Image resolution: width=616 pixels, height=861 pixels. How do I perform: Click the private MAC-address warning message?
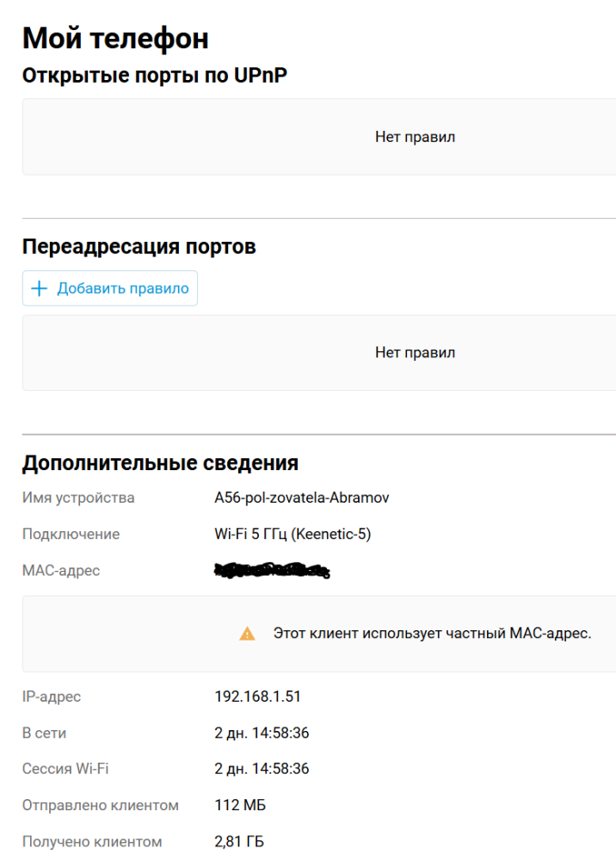[x=432, y=634]
